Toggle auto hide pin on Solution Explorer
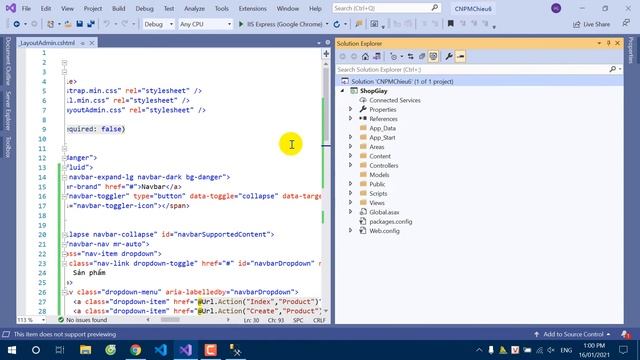The image size is (640, 360). coord(608,43)
